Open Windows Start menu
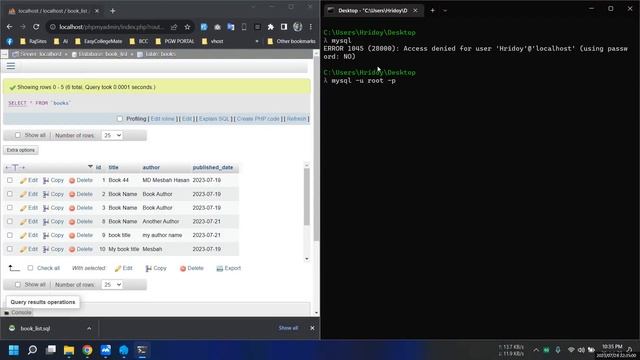The height and width of the screenshot is (360, 640). 14,350
